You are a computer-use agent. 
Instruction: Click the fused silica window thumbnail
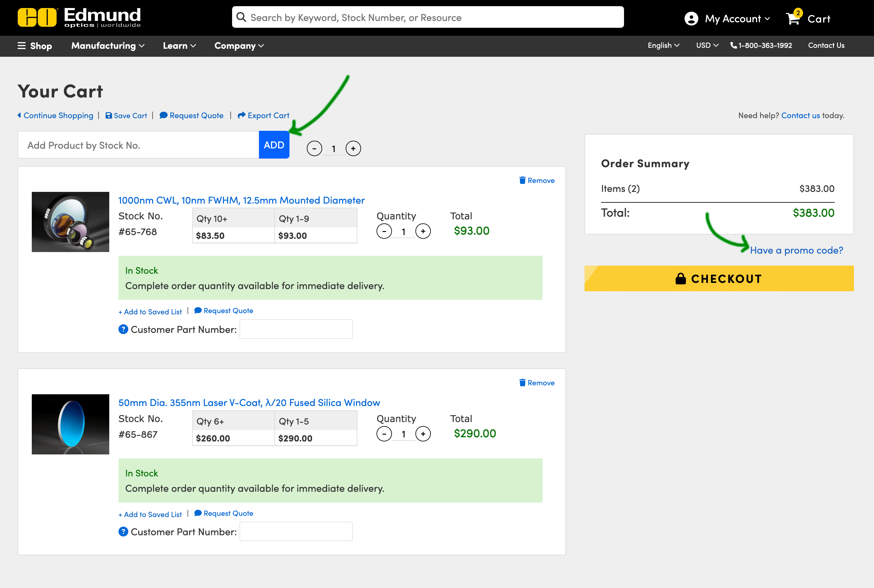71,424
